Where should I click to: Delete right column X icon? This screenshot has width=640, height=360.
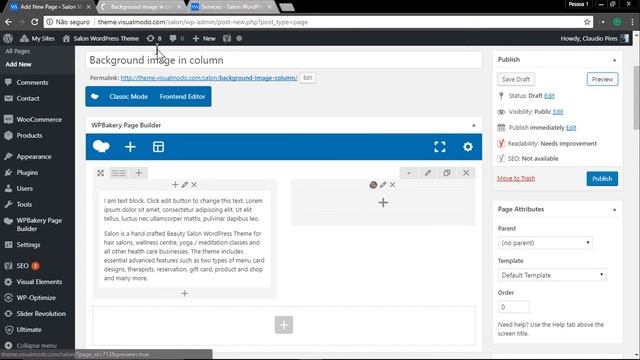tap(392, 184)
